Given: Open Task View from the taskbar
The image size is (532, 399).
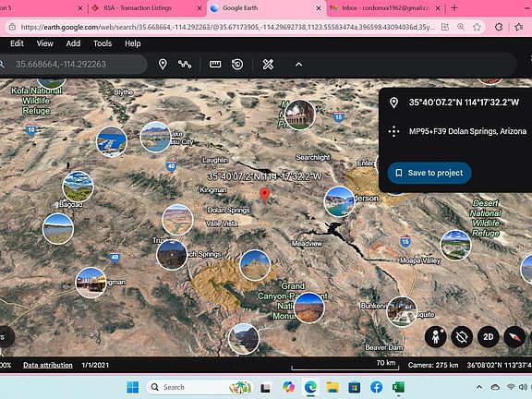Looking at the screenshot, I should pyautogui.click(x=265, y=387).
